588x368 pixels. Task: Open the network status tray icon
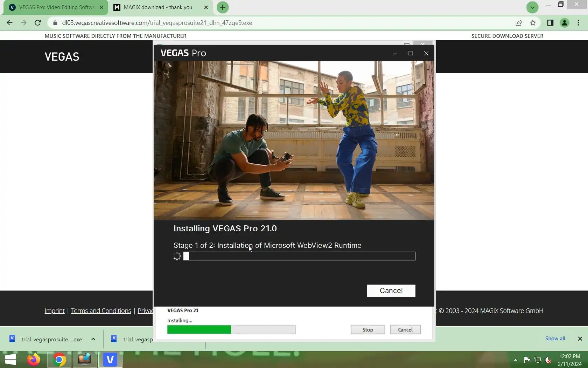pos(538,360)
